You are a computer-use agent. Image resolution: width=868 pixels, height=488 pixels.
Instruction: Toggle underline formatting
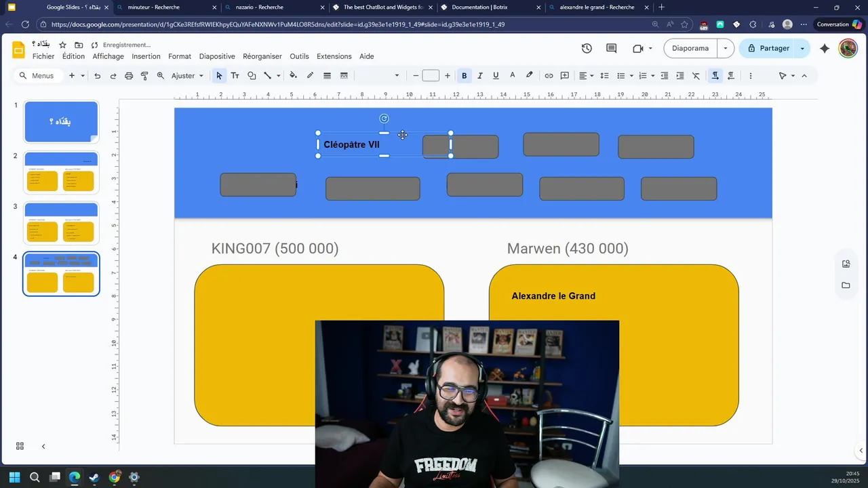(x=496, y=76)
